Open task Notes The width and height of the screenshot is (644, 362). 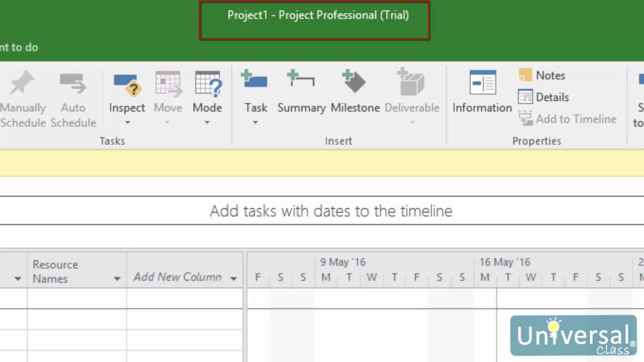[x=542, y=75]
